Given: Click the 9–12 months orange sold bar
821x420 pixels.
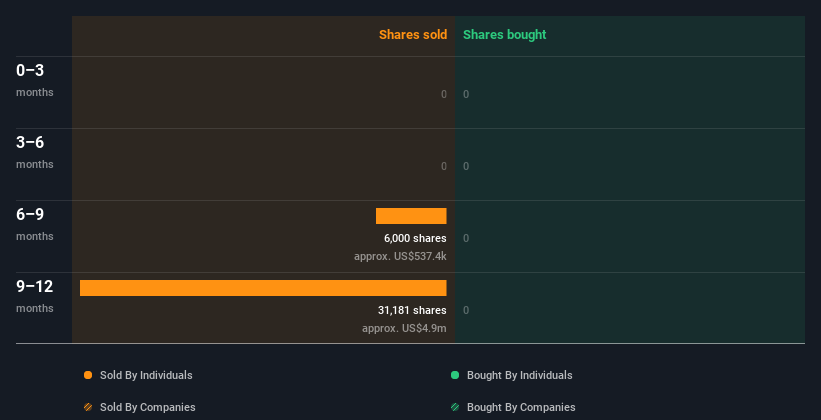Looking at the screenshot, I should tap(263, 288).
